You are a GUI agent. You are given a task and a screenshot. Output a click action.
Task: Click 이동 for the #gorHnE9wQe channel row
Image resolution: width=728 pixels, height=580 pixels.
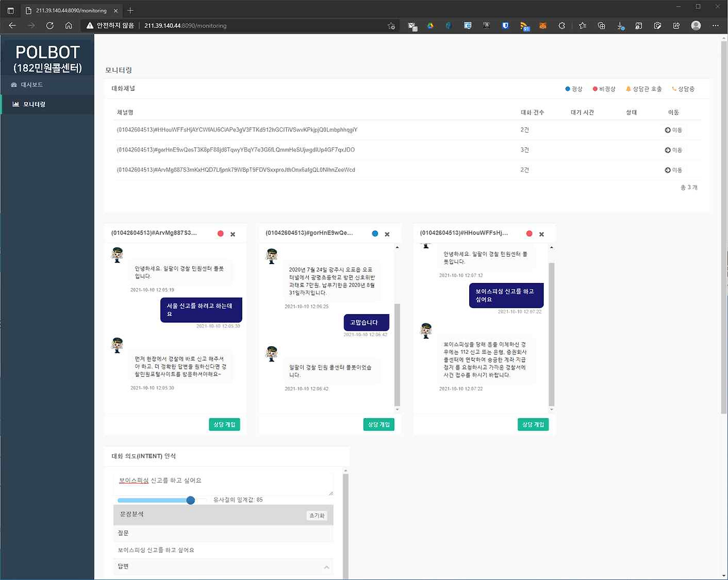pos(673,150)
